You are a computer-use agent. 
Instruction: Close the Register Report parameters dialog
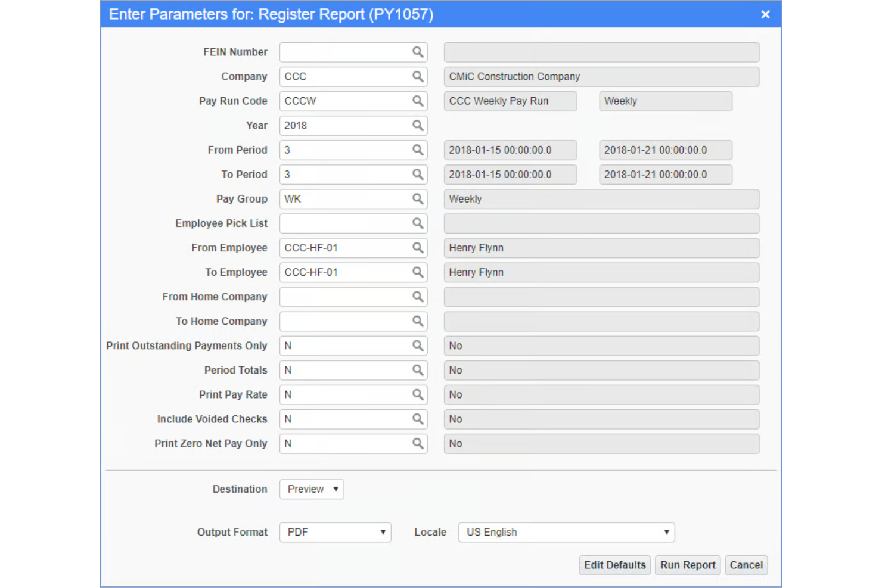pyautogui.click(x=766, y=14)
